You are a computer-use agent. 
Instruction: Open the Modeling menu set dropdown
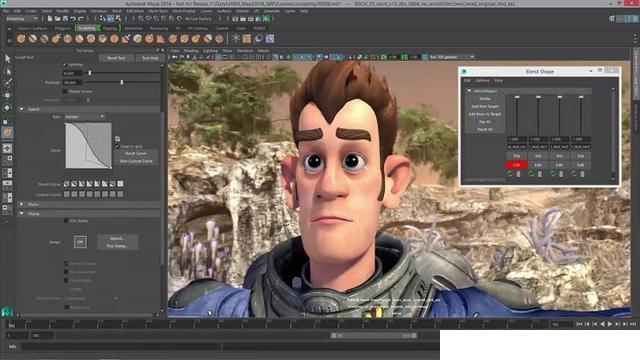click(22, 18)
